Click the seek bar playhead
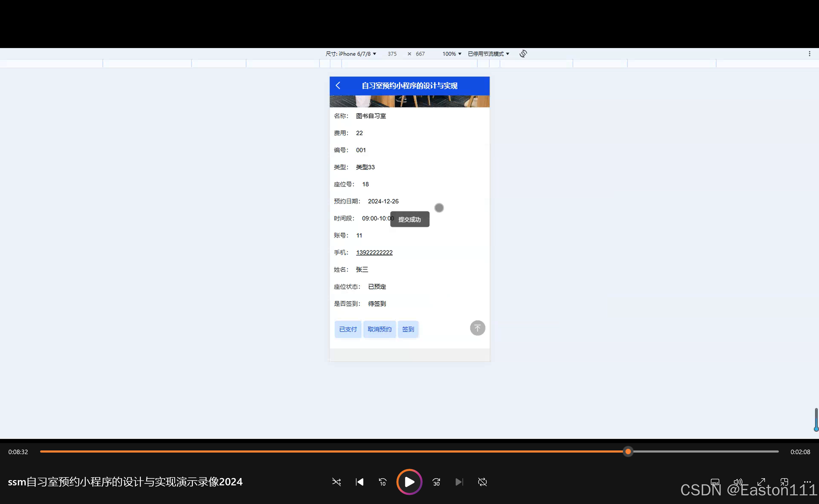The width and height of the screenshot is (819, 504). click(x=628, y=452)
